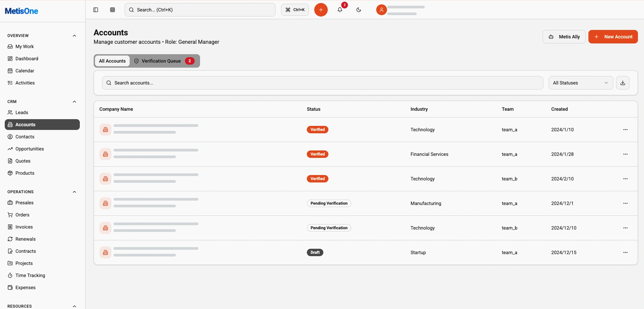644x309 pixels.
Task: Open the grid view icon in the top bar
Action: click(112, 10)
